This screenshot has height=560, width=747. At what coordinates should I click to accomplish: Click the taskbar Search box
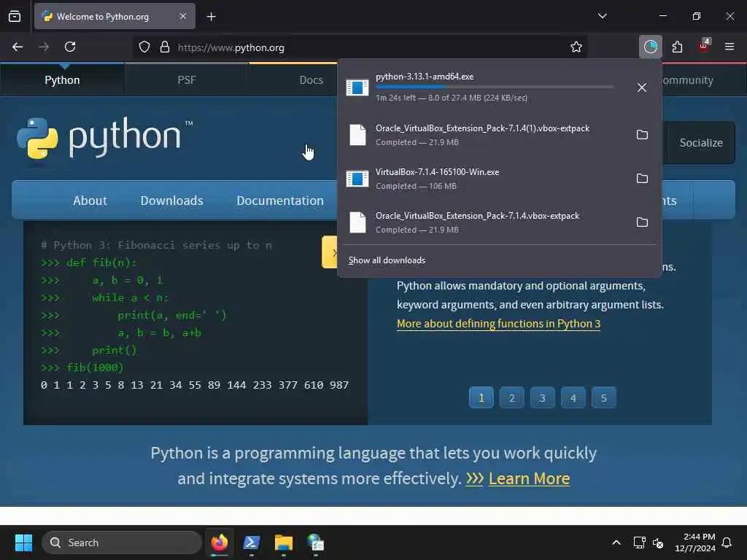pyautogui.click(x=122, y=542)
